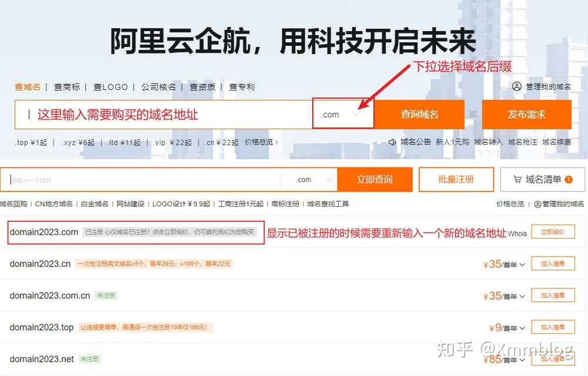588x376 pixels.
Task: Click the 未注册 tag on domain2023.net
Action: click(89, 359)
